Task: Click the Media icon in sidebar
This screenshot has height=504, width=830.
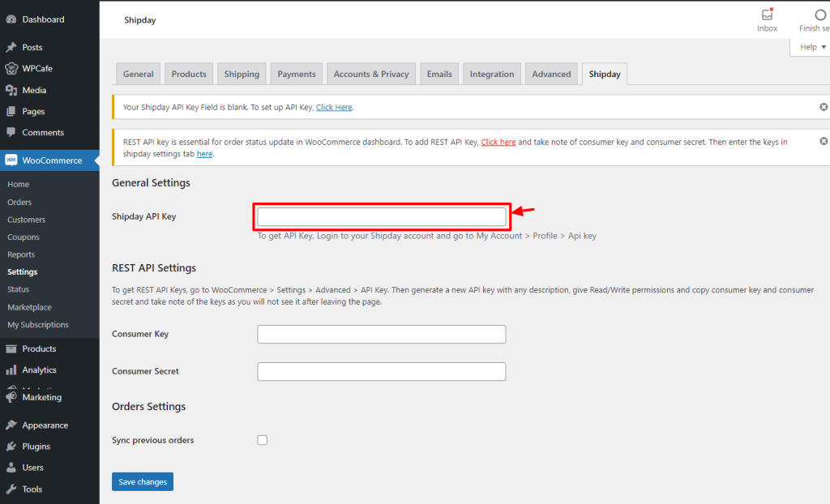Action: (x=11, y=90)
